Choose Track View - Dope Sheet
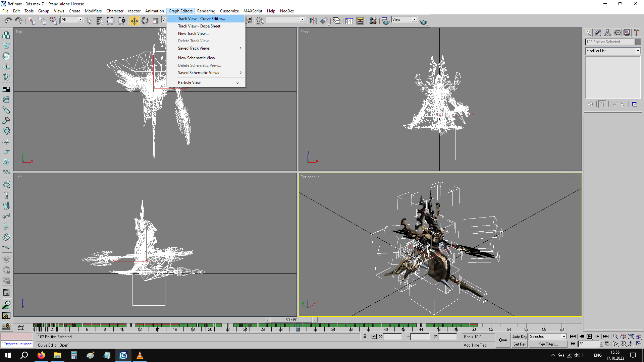This screenshot has width=644, height=362. 201,26
